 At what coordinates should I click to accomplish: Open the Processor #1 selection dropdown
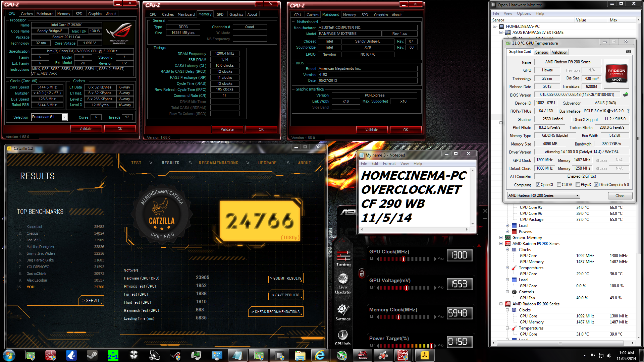pyautogui.click(x=64, y=117)
